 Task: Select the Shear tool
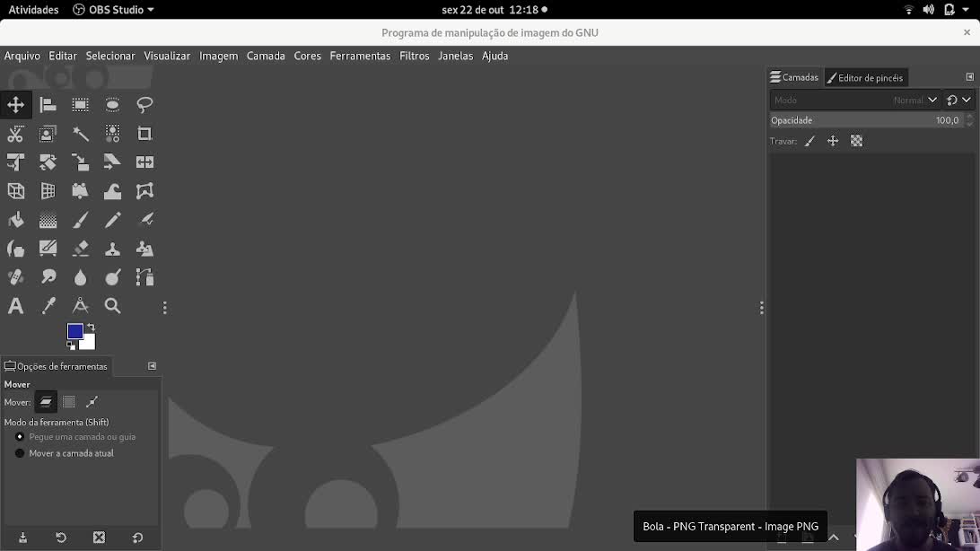112,162
